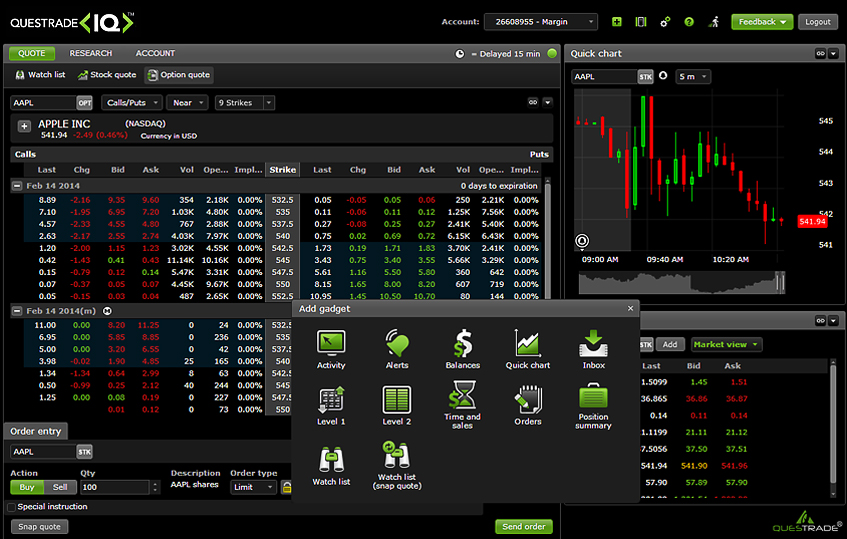
Task: Click the running man icon in header
Action: [714, 22]
